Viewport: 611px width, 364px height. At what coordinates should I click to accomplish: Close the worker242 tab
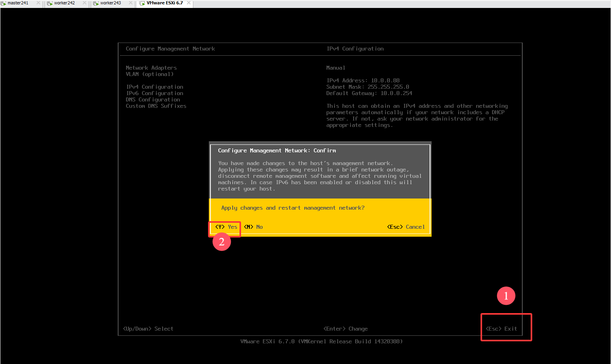[84, 3]
